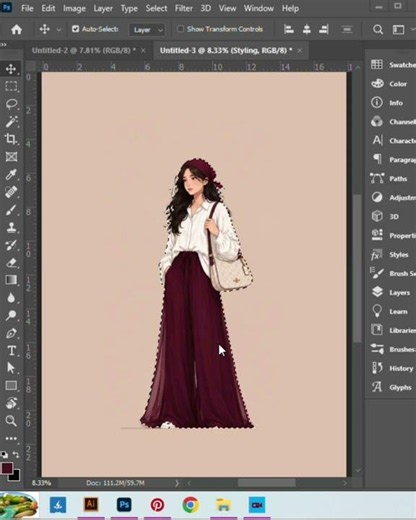Select the Magic Wand tool
This screenshot has height=520, width=416.
(x=11, y=122)
